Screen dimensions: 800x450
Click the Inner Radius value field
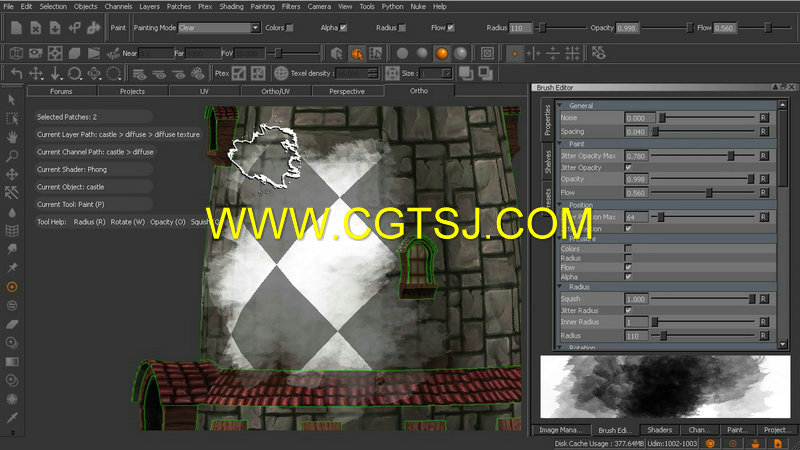[636, 322]
